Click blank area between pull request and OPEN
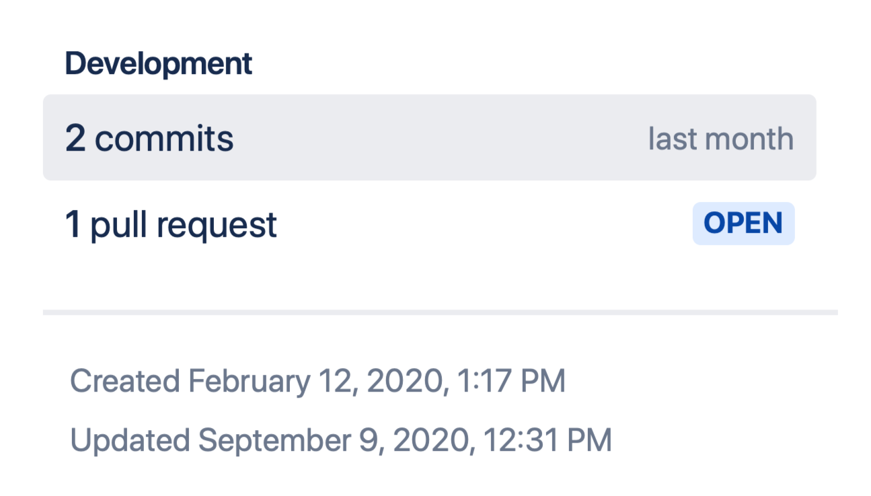The height and width of the screenshot is (496, 871). click(480, 224)
